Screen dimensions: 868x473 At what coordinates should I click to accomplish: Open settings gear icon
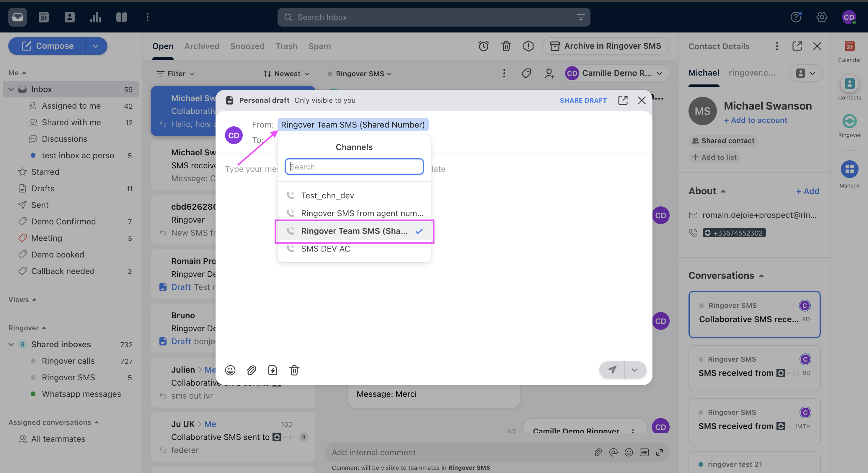[822, 17]
